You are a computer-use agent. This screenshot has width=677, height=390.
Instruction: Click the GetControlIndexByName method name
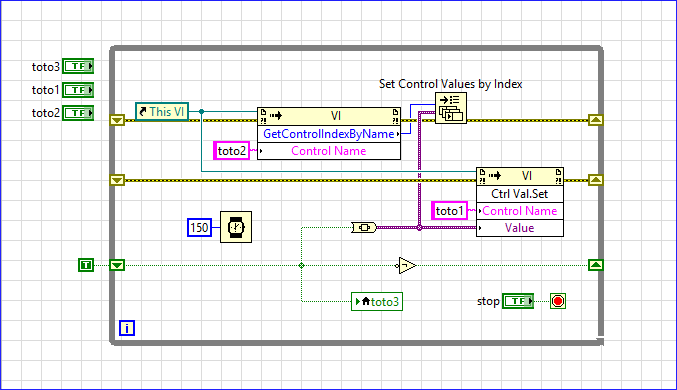pos(329,134)
